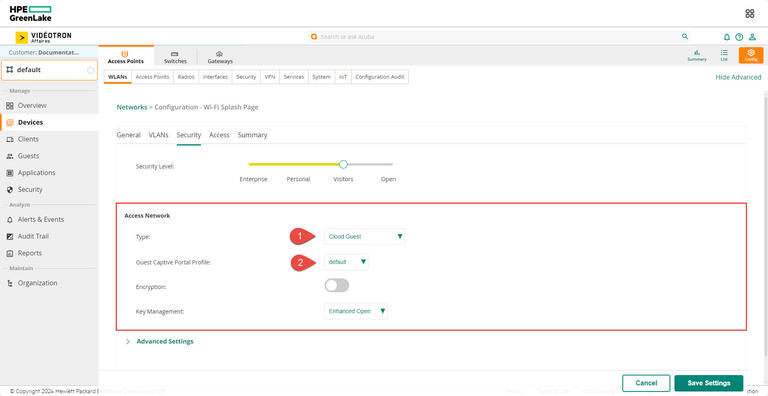The width and height of the screenshot is (768, 396).
Task: Toggle the Encryption switch
Action: click(x=337, y=285)
